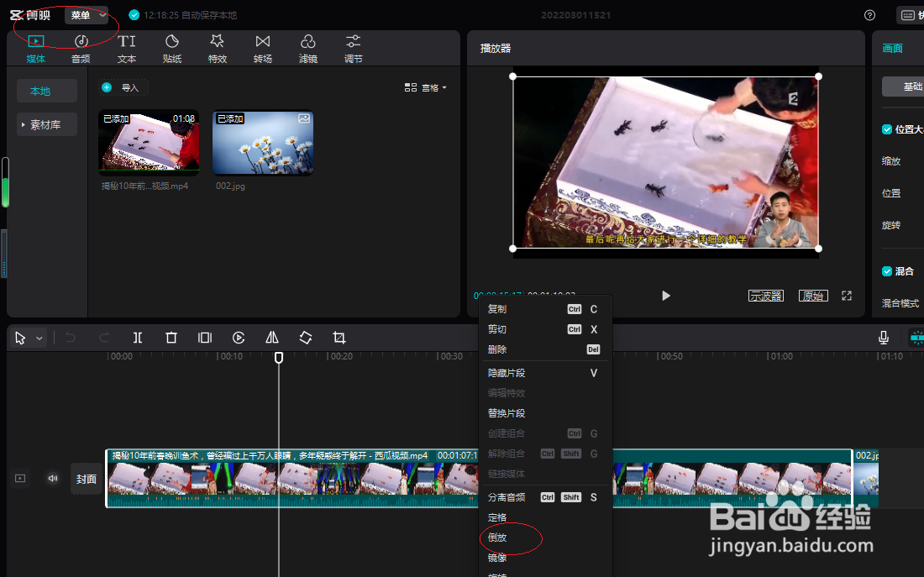Click the reverse playback toolbar icon
Image resolution: width=924 pixels, height=577 pixels.
click(x=239, y=338)
